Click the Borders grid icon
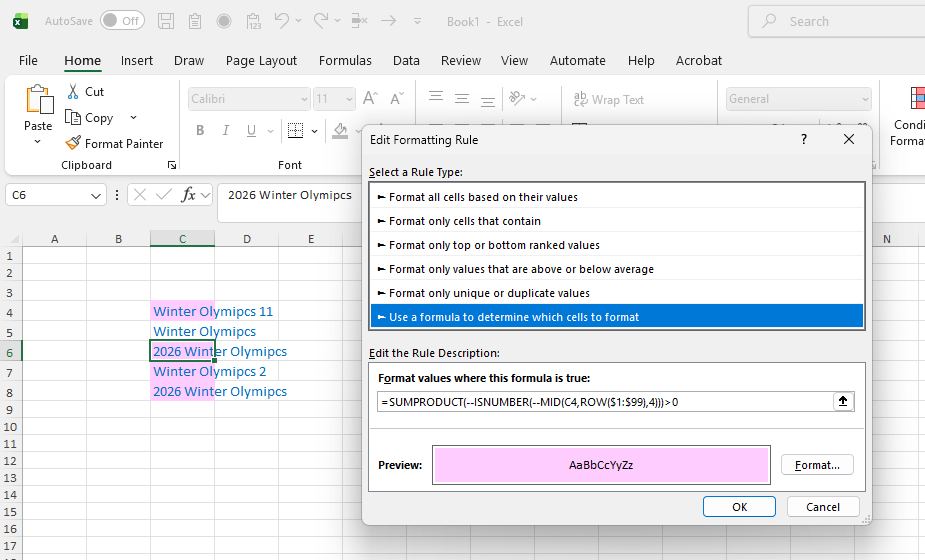The height and width of the screenshot is (560, 925). click(x=296, y=130)
